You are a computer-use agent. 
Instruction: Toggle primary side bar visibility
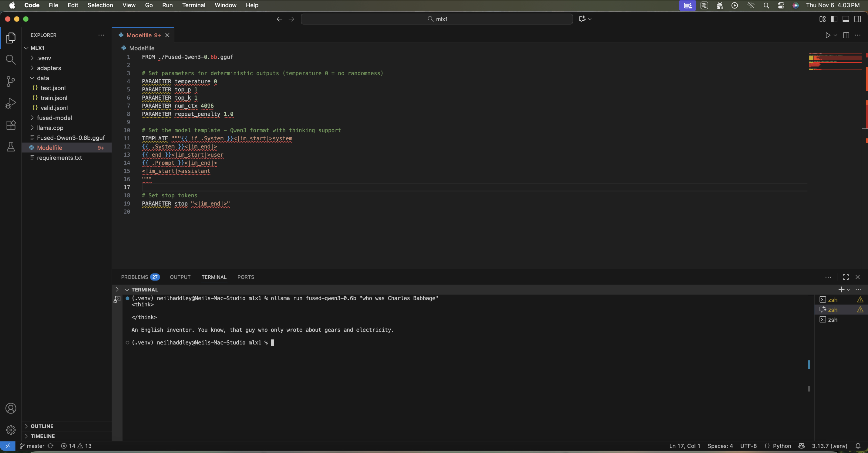click(834, 19)
